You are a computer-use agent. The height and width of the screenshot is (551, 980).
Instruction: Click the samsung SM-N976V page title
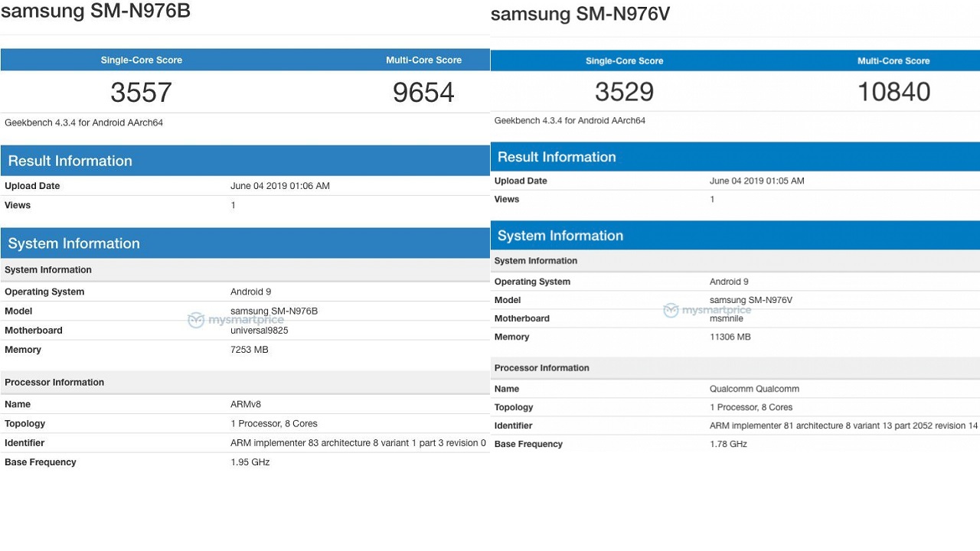click(x=580, y=15)
